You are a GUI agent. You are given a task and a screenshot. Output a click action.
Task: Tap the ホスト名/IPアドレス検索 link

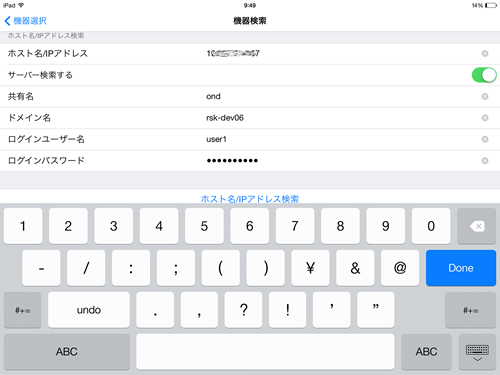(x=250, y=199)
